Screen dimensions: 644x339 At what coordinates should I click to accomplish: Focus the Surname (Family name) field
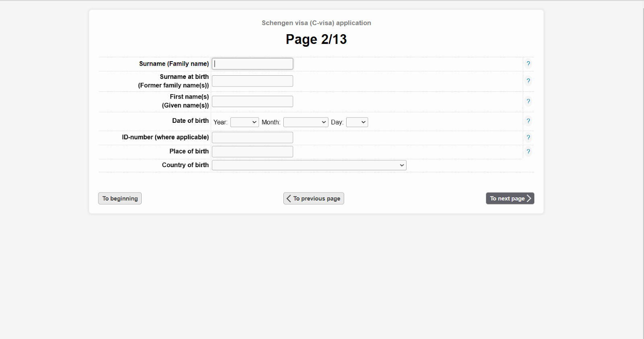pyautogui.click(x=252, y=64)
